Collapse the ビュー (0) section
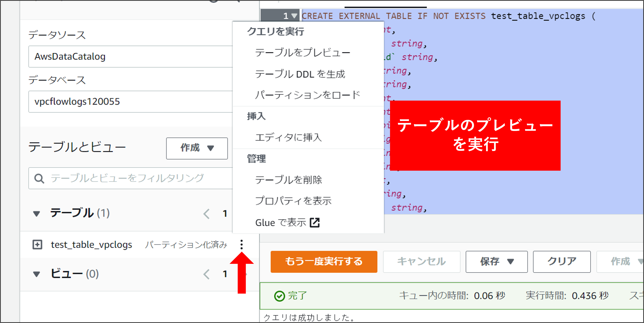Image resolution: width=644 pixels, height=323 pixels. [36, 274]
